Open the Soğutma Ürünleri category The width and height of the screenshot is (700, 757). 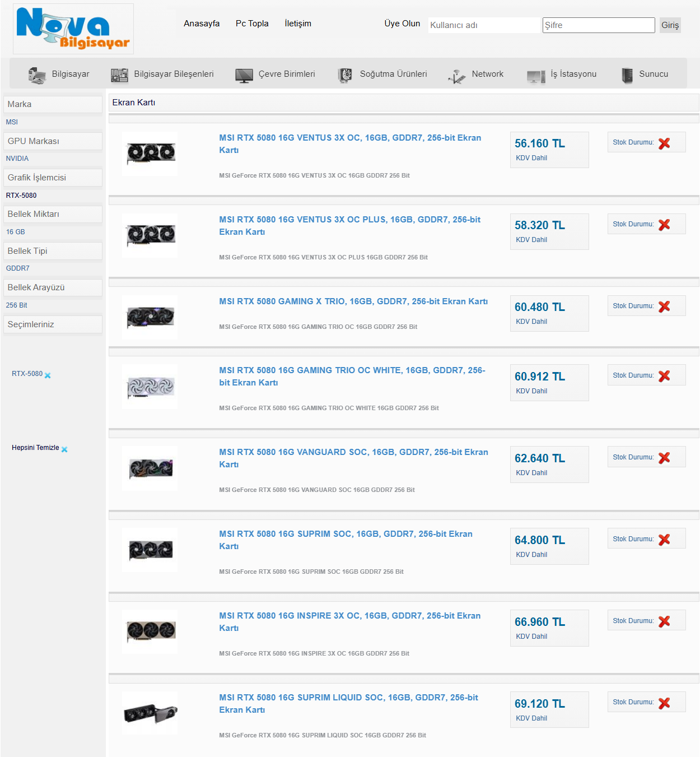point(394,74)
